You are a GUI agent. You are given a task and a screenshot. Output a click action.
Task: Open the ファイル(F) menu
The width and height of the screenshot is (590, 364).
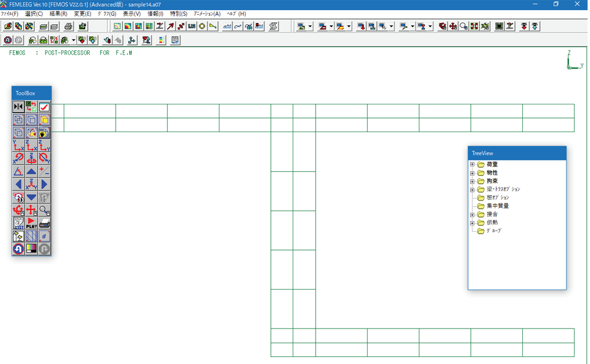click(x=9, y=14)
